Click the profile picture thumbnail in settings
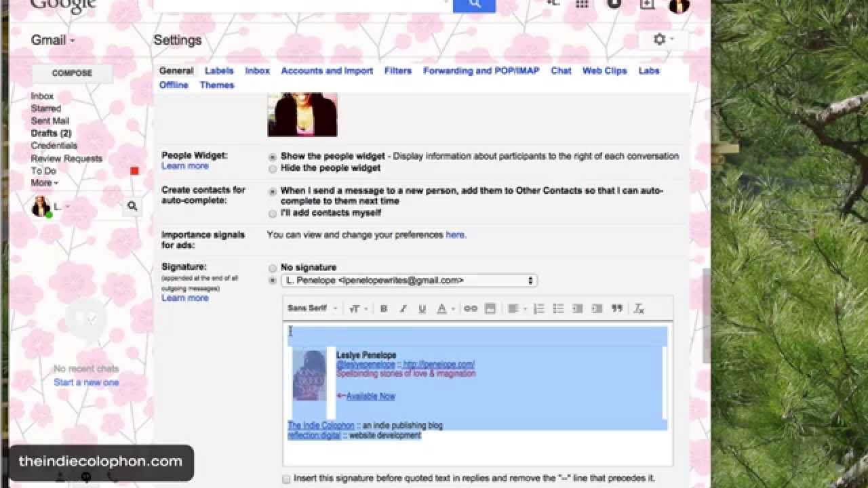Screen dimensions: 868x488 point(302,115)
